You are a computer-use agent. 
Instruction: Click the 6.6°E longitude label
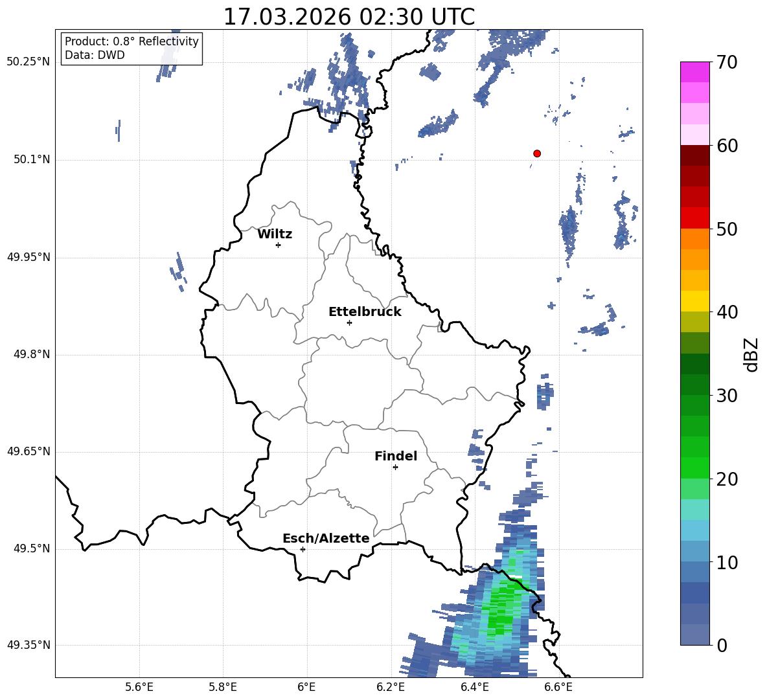(558, 687)
